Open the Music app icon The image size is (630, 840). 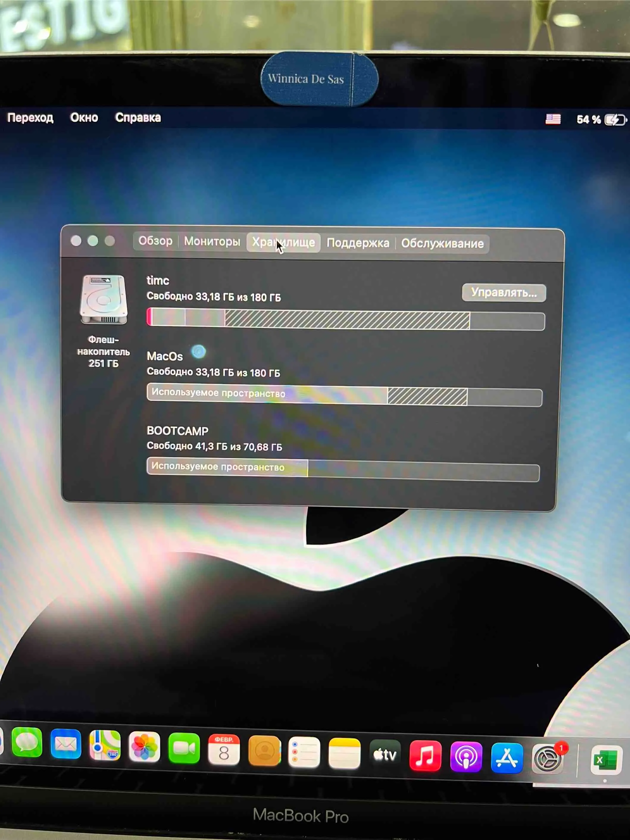(x=425, y=756)
